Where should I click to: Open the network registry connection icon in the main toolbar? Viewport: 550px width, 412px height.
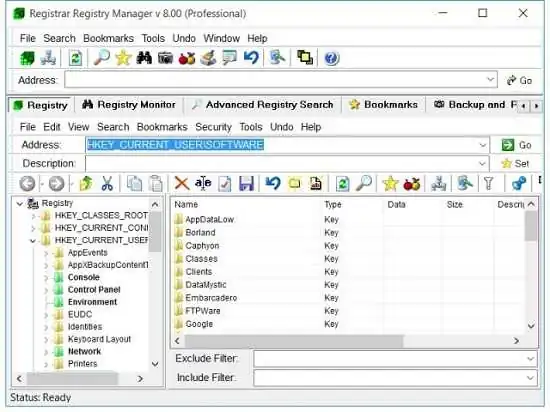click(48, 58)
